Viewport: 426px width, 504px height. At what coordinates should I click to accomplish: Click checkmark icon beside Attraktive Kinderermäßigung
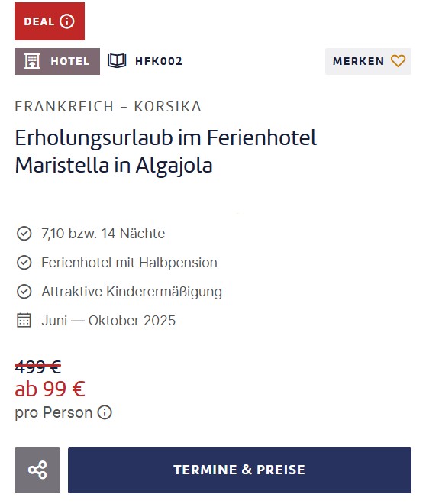[24, 292]
